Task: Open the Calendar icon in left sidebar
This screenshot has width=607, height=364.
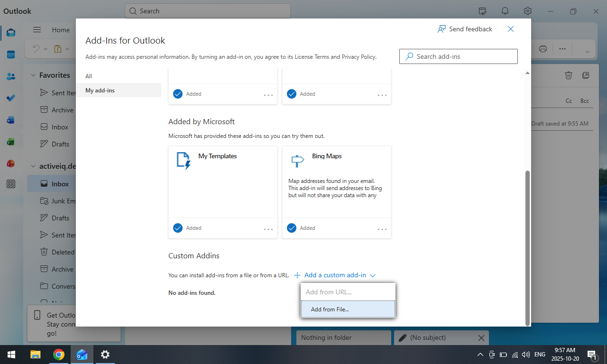Action: (x=10, y=55)
